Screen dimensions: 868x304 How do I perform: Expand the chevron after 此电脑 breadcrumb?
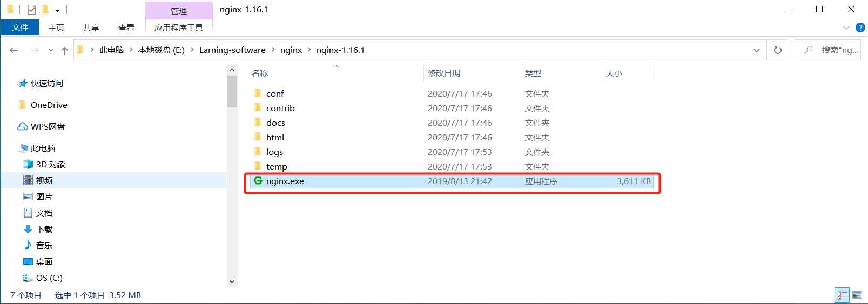click(x=131, y=50)
